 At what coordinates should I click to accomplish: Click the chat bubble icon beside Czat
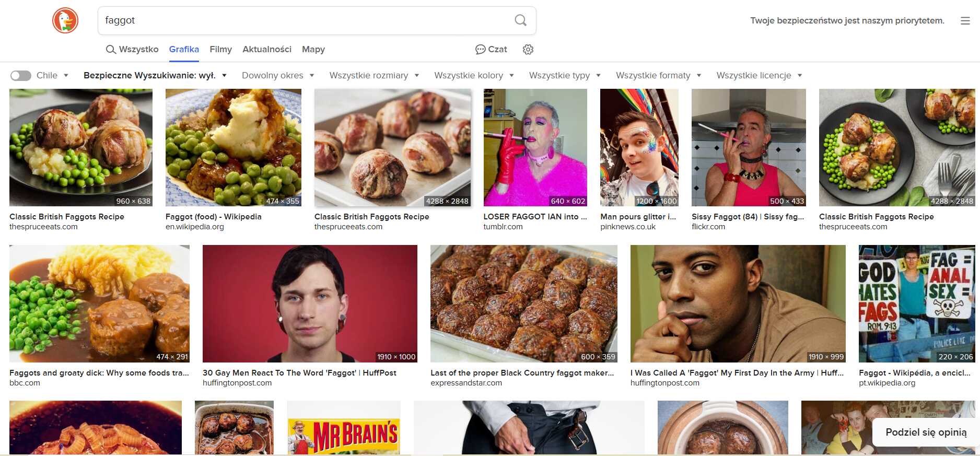click(x=480, y=49)
